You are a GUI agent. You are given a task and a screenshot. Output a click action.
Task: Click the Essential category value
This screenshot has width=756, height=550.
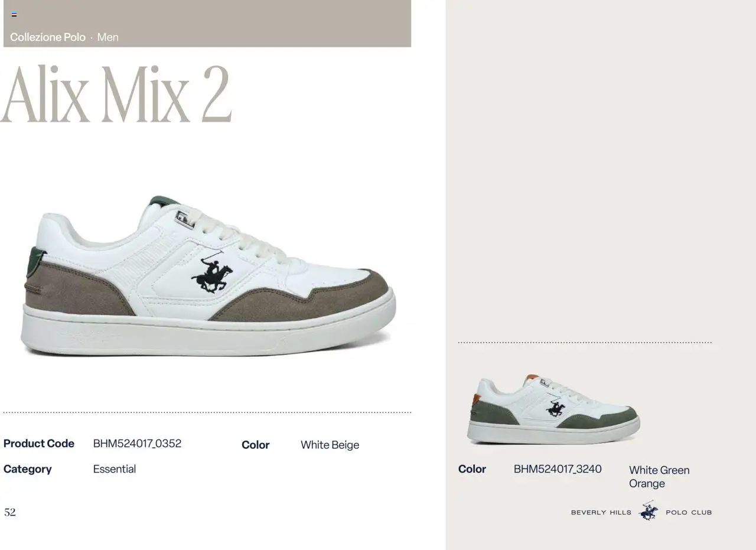coord(115,469)
